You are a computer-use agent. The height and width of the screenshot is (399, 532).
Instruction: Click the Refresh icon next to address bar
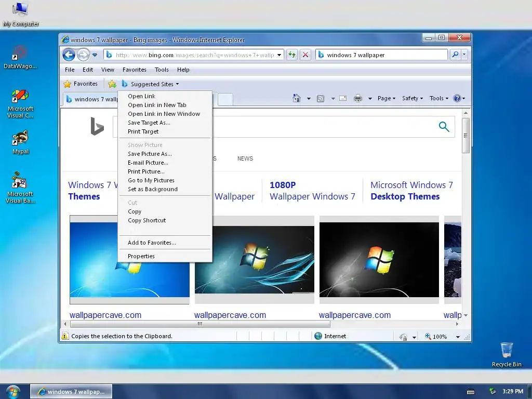pyautogui.click(x=292, y=55)
